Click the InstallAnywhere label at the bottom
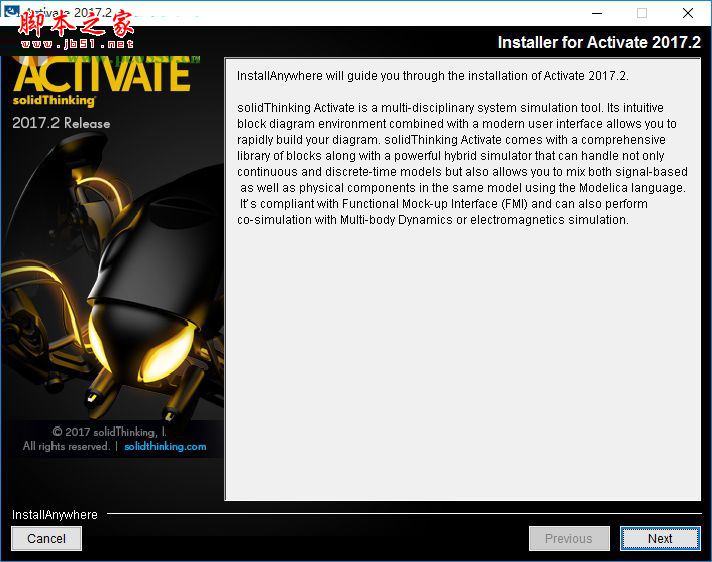 [54, 514]
